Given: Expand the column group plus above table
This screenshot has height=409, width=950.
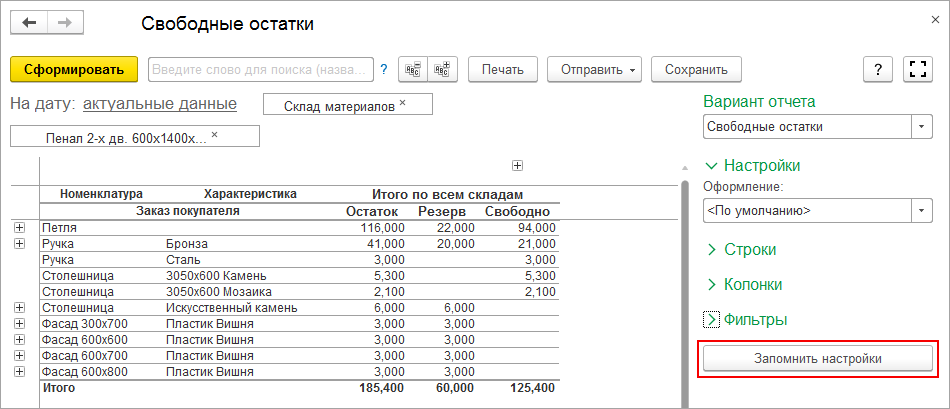Looking at the screenshot, I should (517, 166).
